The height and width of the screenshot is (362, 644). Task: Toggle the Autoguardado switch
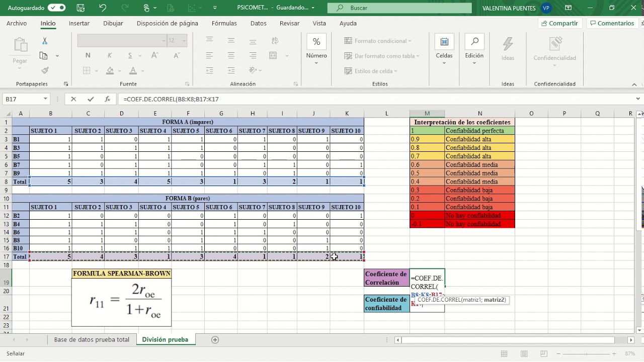57,8
